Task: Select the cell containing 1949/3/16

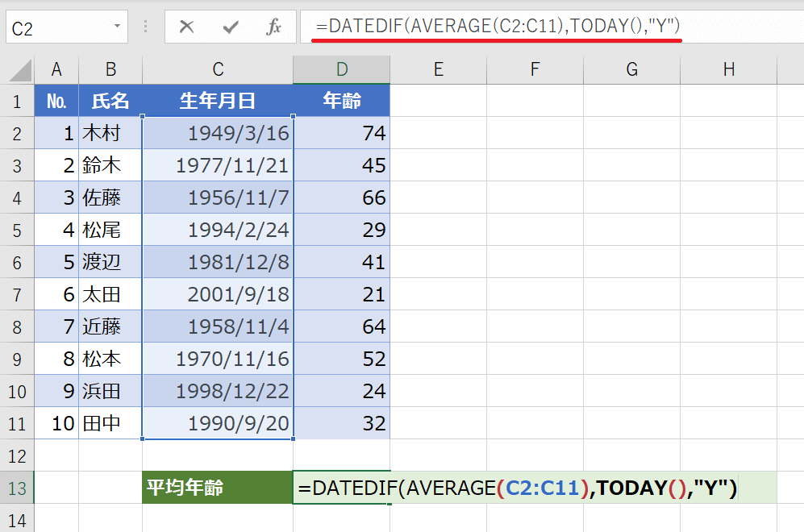Action: (218, 133)
